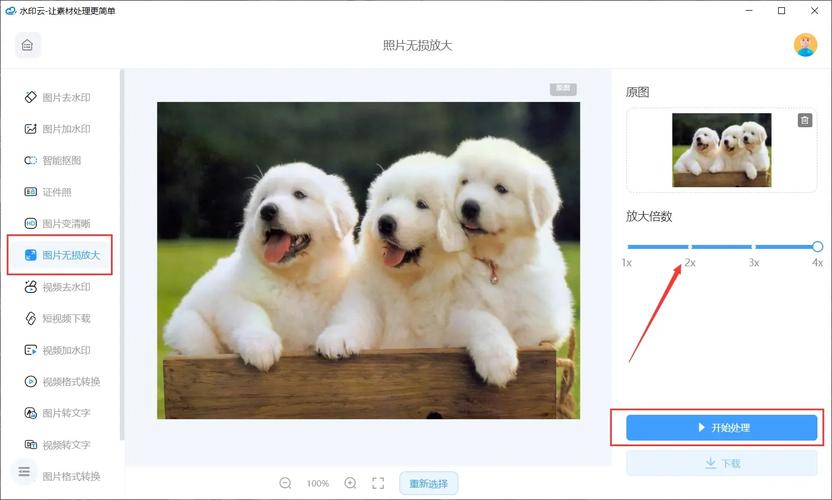Delete the original image with trash icon
This screenshot has height=500, width=832.
pos(804,120)
